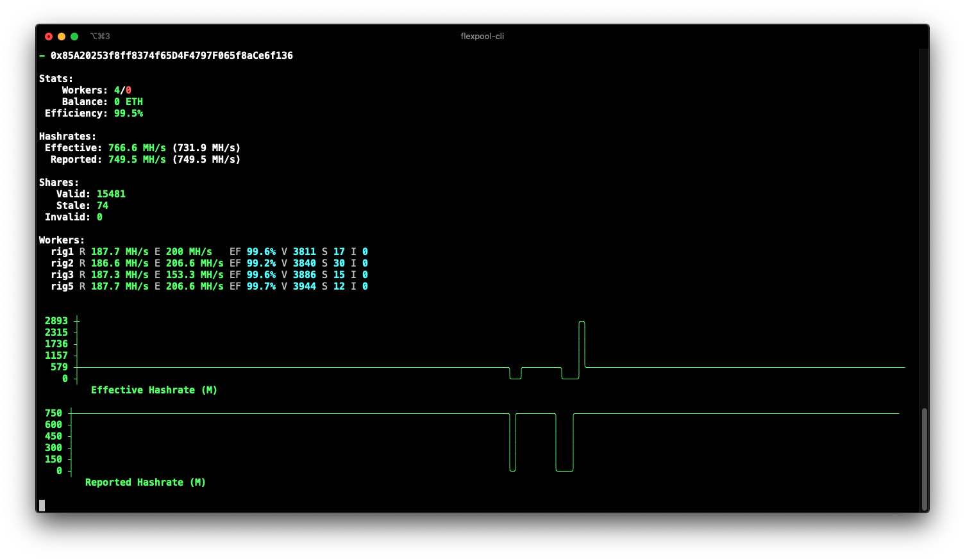Click the flexpool-cli window title
This screenshot has width=965, height=560.
pyautogui.click(x=482, y=37)
